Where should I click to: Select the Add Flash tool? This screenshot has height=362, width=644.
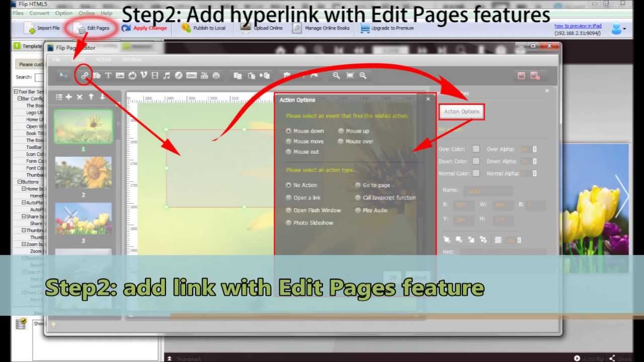pos(179,75)
